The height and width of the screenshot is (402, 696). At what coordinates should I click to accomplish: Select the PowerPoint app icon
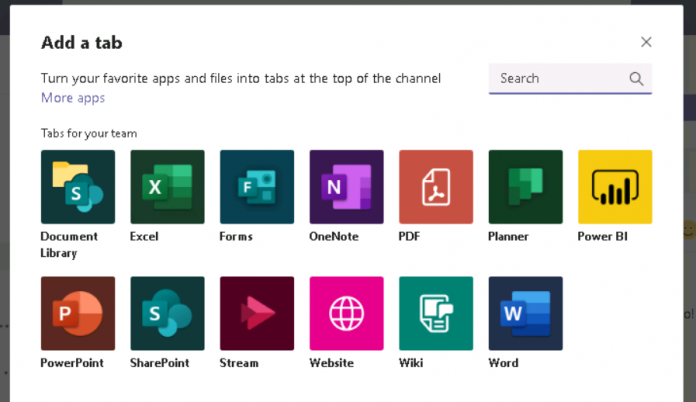(x=78, y=313)
